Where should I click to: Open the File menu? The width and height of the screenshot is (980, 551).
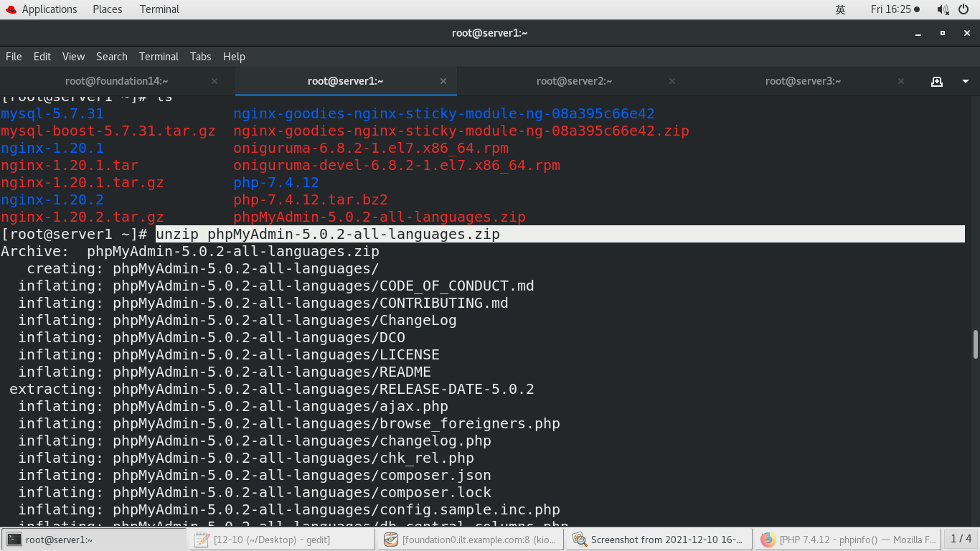(x=14, y=57)
